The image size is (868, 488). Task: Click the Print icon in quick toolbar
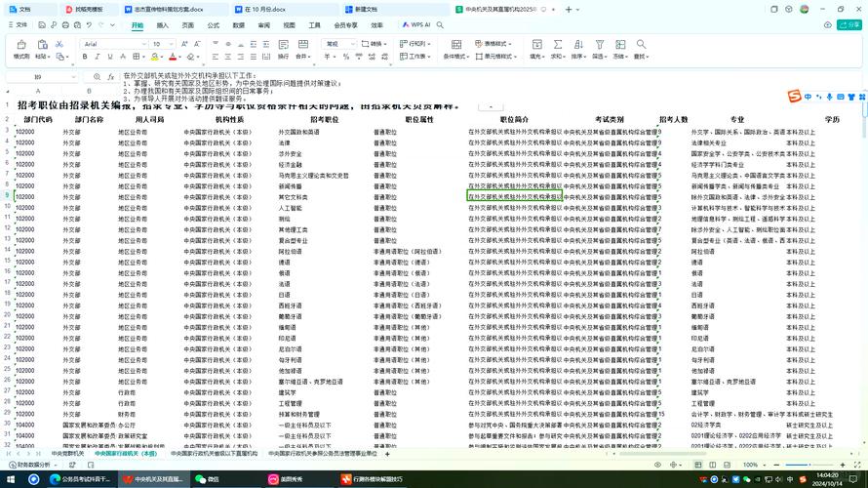(x=65, y=25)
